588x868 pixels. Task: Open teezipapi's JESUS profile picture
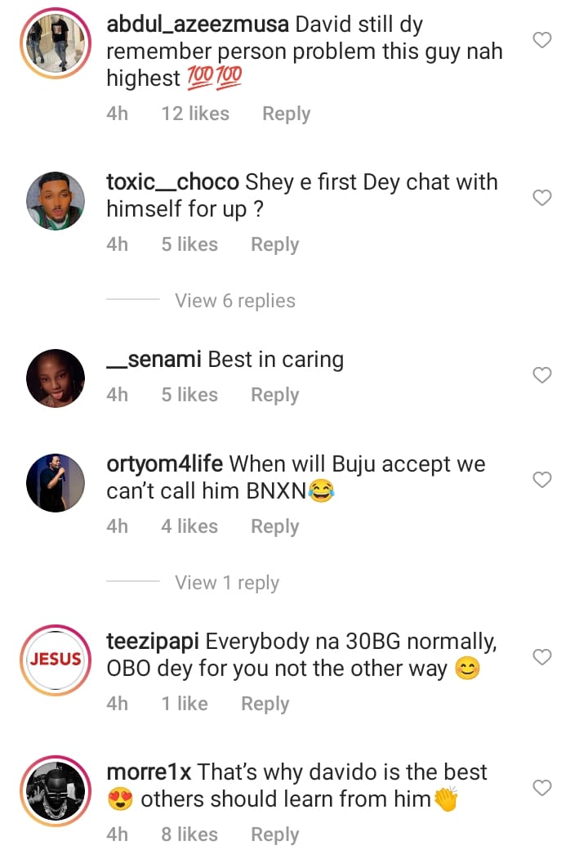[x=56, y=660]
